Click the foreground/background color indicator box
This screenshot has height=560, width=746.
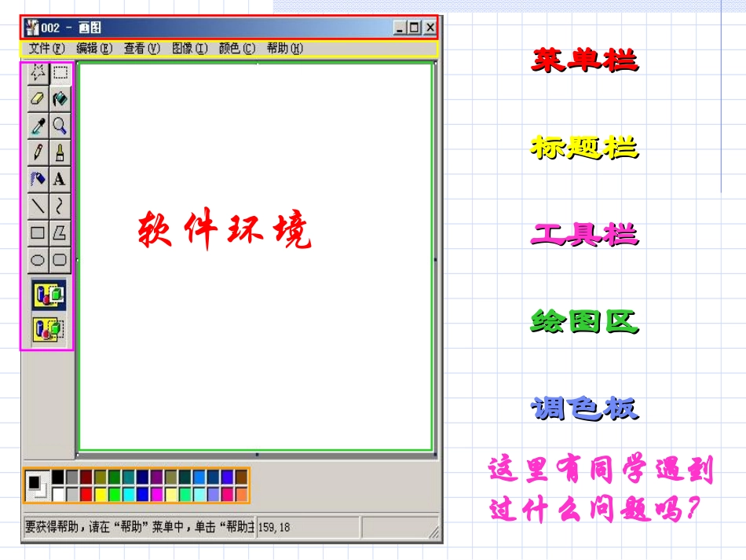click(x=37, y=485)
